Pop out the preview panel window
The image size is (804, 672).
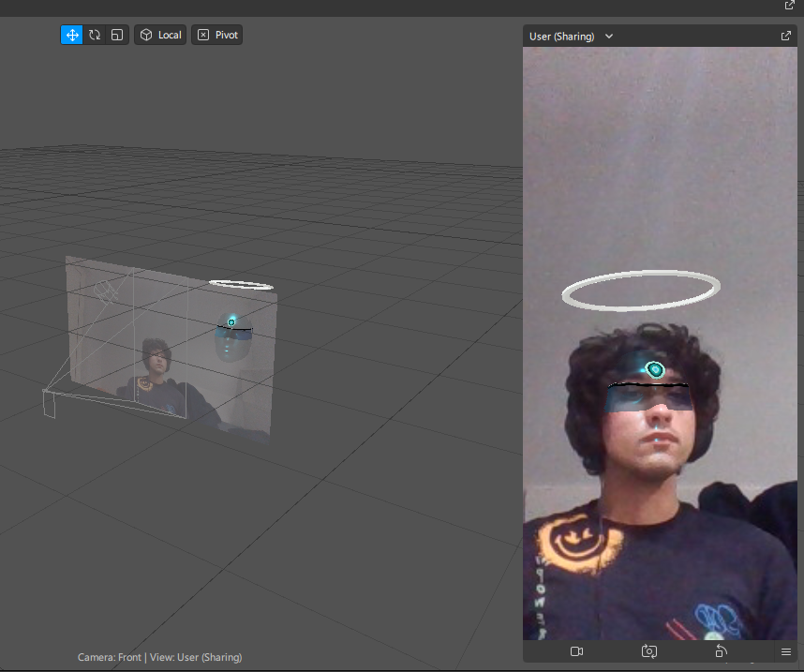(785, 36)
